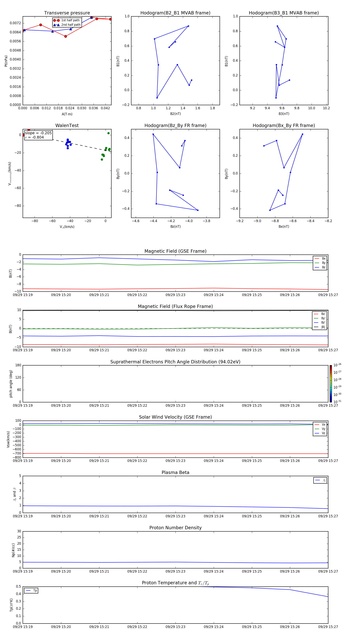This screenshot has height=644, width=351.
Task: Click the Suprathermal Electrons Pitch Angle Distribution title
Action: tap(175, 362)
